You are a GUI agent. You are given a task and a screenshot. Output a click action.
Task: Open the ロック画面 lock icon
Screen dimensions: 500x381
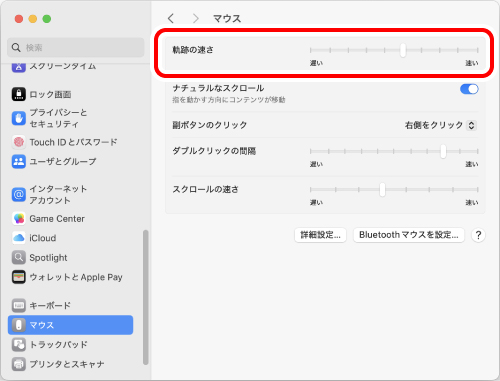point(19,94)
